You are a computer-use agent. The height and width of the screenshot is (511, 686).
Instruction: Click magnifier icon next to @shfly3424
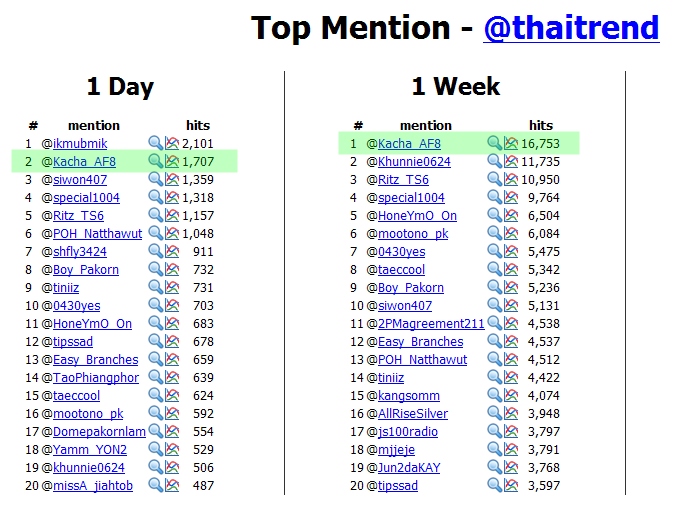pos(155,251)
